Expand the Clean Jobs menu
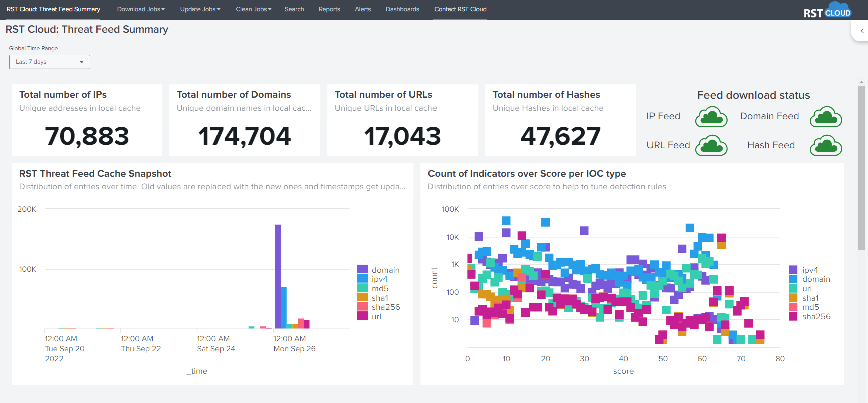The image size is (868, 403). pos(253,9)
